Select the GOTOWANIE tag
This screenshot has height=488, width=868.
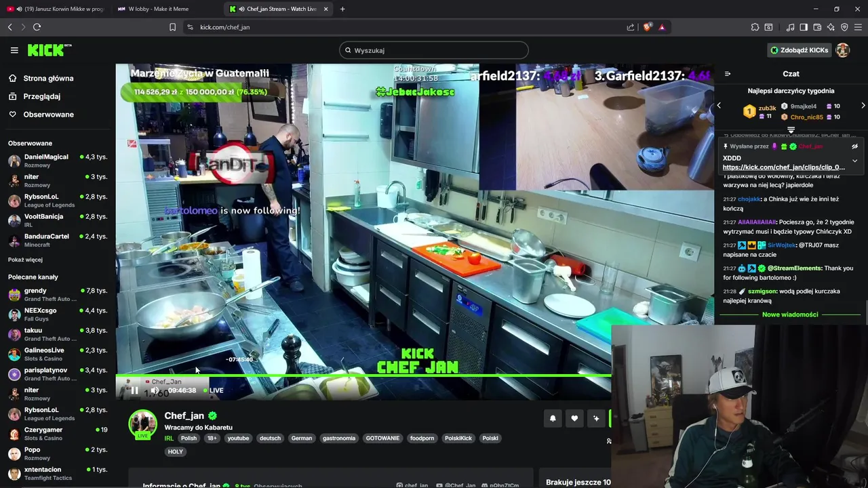383,438
